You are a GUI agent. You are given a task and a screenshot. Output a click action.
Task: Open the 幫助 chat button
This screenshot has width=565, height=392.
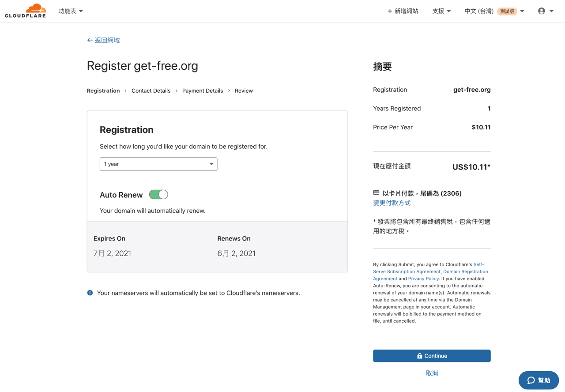[539, 380]
